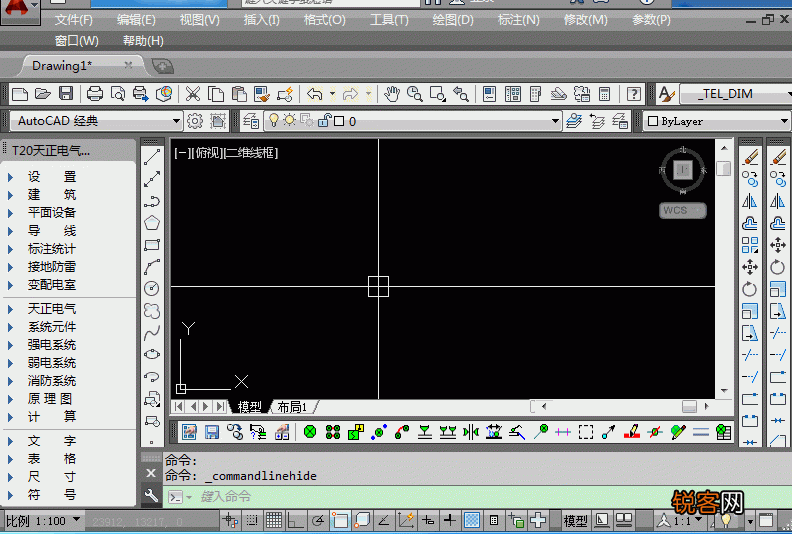Viewport: 792px width, 534px height.
Task: Toggle Snap mode in status bar
Action: 252,520
